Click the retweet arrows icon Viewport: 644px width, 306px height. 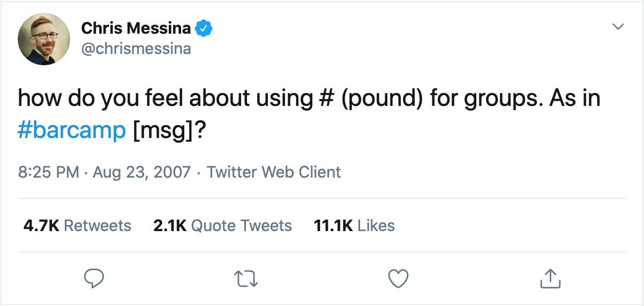(245, 278)
